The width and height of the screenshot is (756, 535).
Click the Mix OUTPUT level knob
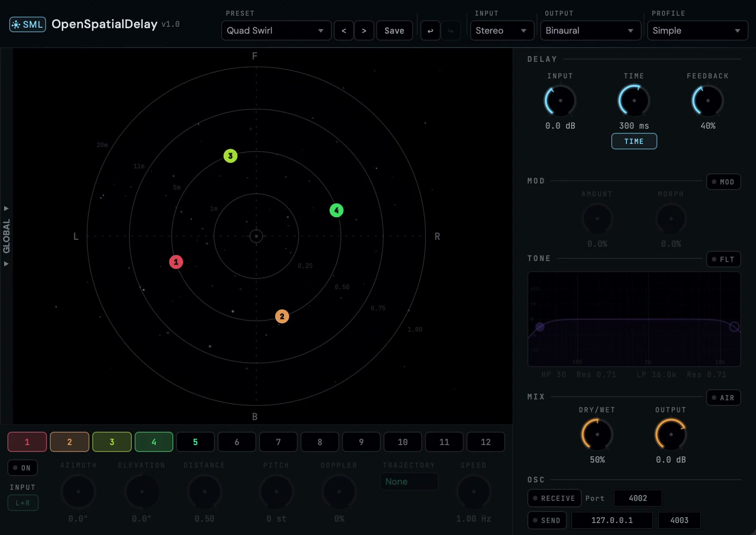pos(671,434)
